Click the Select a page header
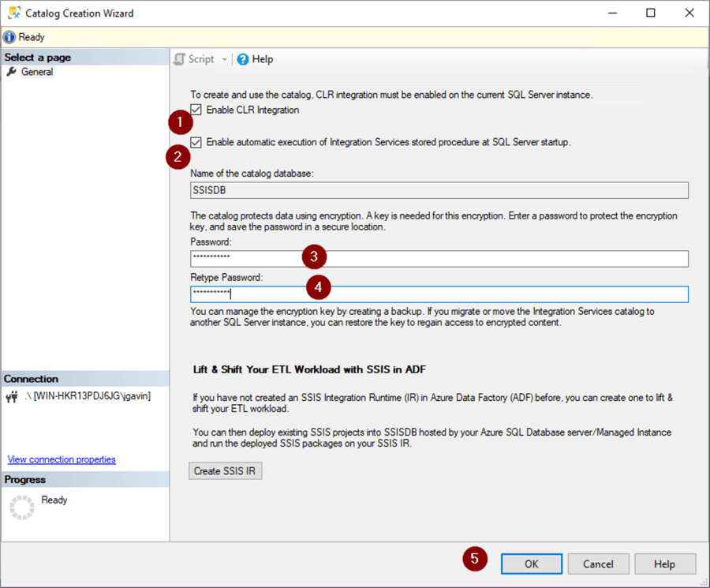The image size is (710, 588). point(37,56)
